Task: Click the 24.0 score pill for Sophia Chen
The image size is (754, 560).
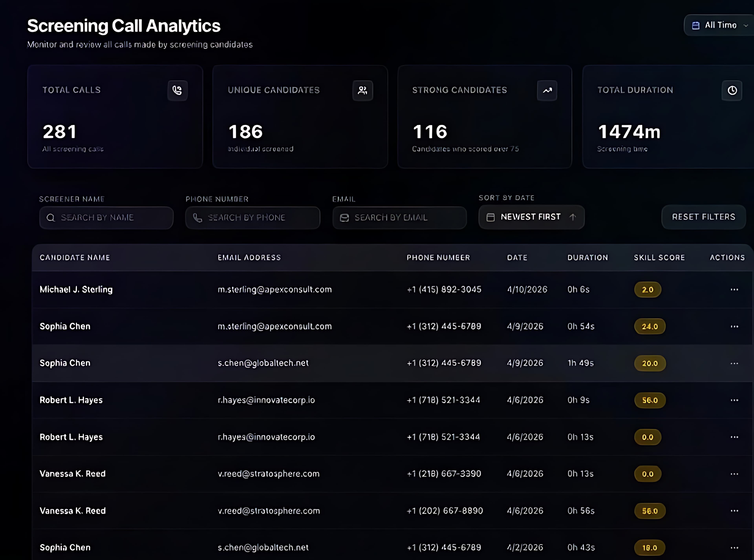Action: pos(650,327)
